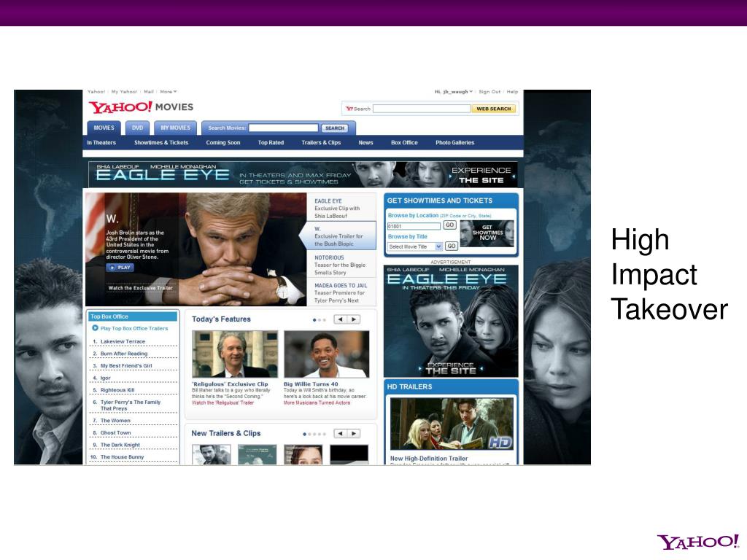
Task: Open Box Office menu item
Action: pos(404,142)
